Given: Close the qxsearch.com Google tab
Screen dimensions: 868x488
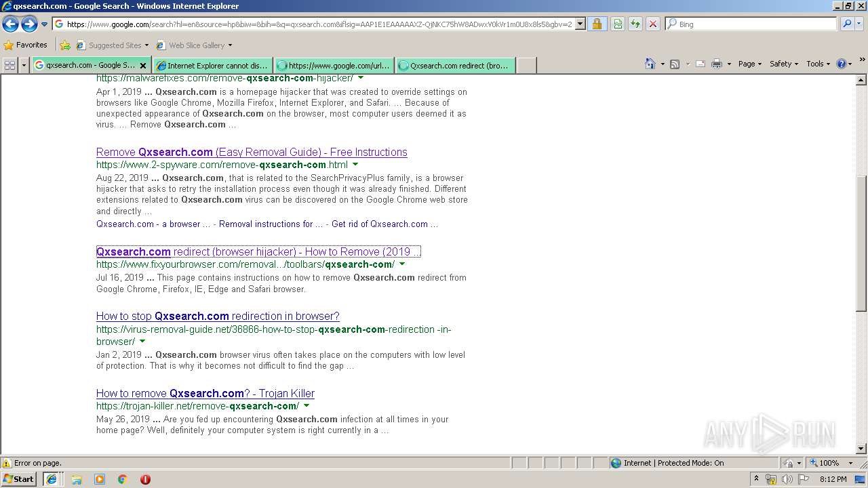Looking at the screenshot, I should click(x=143, y=66).
